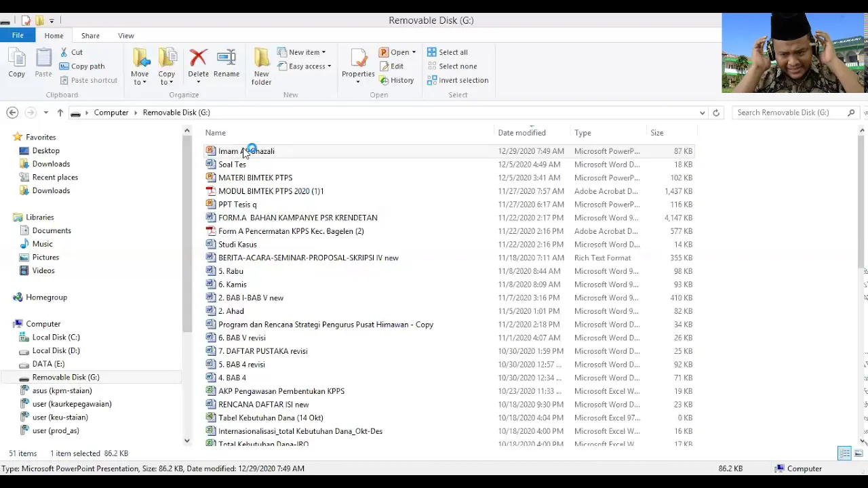The height and width of the screenshot is (488, 868).
Task: Open Homegroup in navigation pane
Action: pos(39,298)
